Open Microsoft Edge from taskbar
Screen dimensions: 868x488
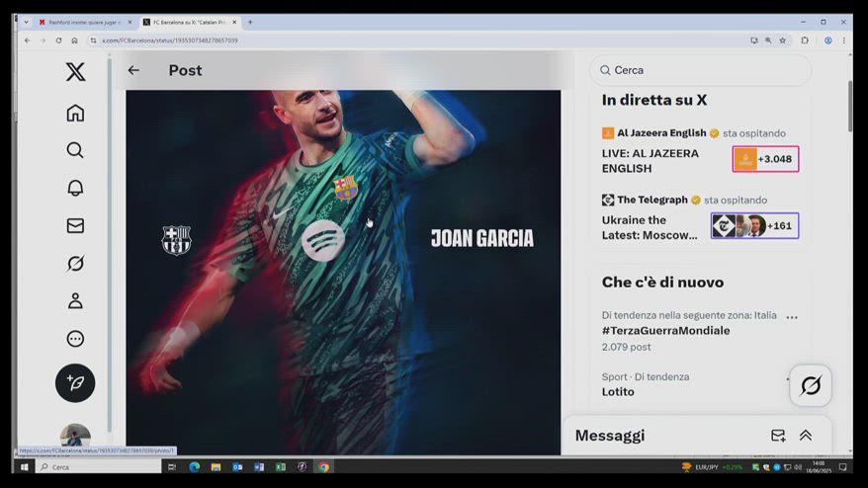click(195, 467)
